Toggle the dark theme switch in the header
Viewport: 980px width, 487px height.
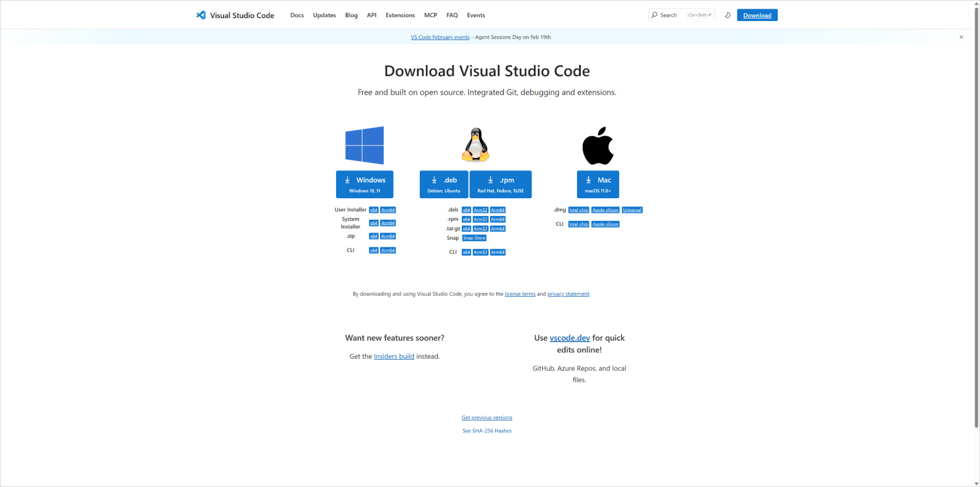[727, 15]
